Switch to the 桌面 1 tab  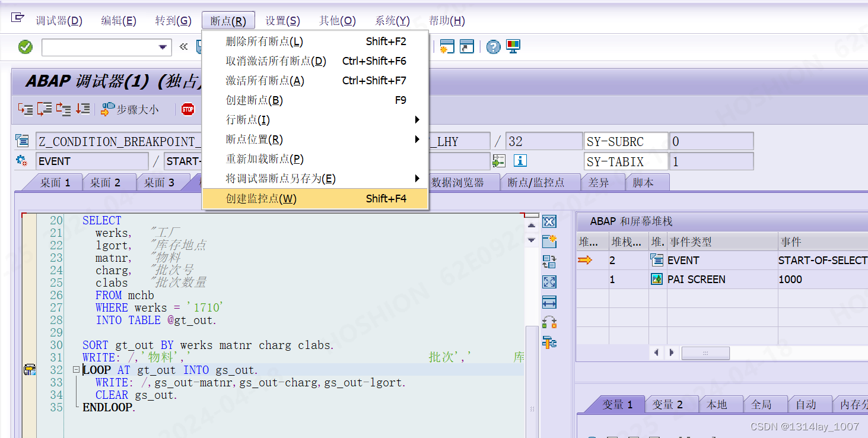[x=55, y=183]
